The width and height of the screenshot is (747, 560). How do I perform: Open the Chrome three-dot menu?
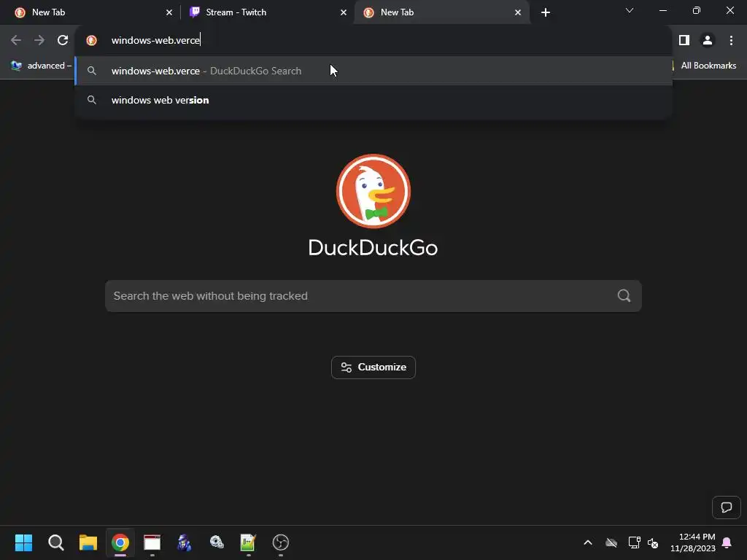click(731, 41)
